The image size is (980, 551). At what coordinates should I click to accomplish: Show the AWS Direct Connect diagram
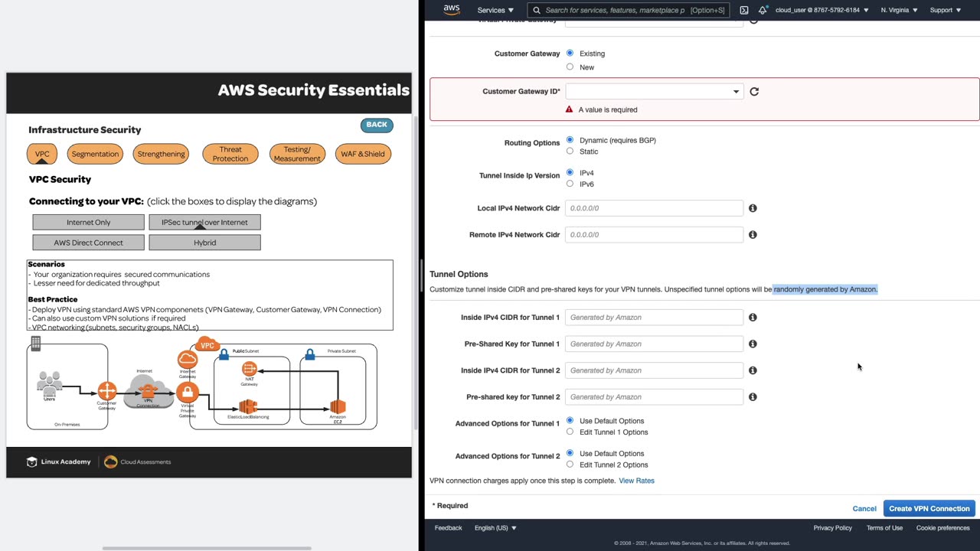click(88, 243)
